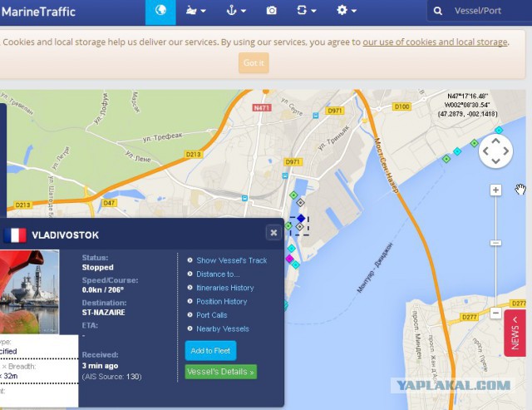Open Position History link
Screen dimensions: 532x410
tap(222, 301)
